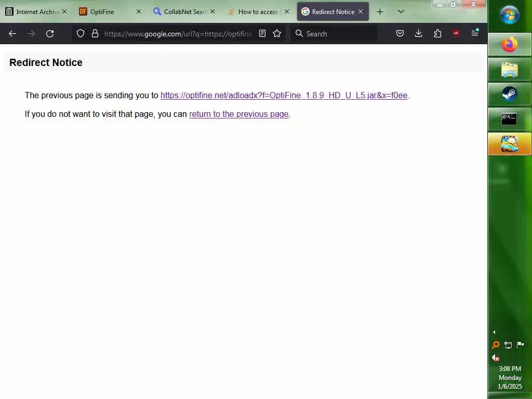This screenshot has height=399, width=532.
Task: Open the tracking protection shield icon
Action: [81, 34]
